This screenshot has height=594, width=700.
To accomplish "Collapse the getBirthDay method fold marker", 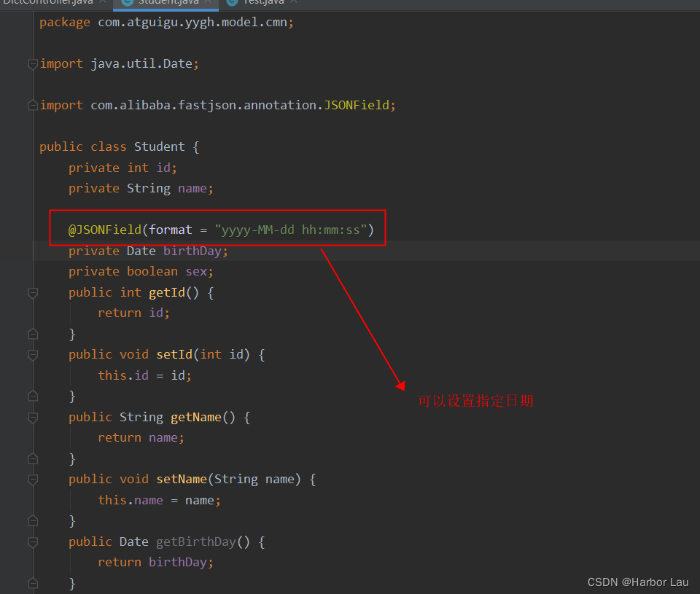I will coord(32,542).
